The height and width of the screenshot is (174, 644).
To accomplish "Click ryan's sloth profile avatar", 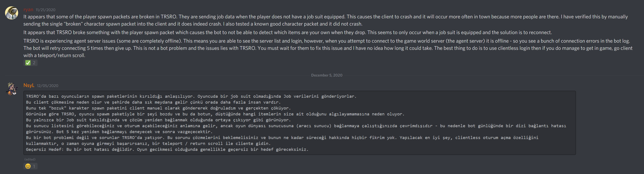I will point(12,13).
